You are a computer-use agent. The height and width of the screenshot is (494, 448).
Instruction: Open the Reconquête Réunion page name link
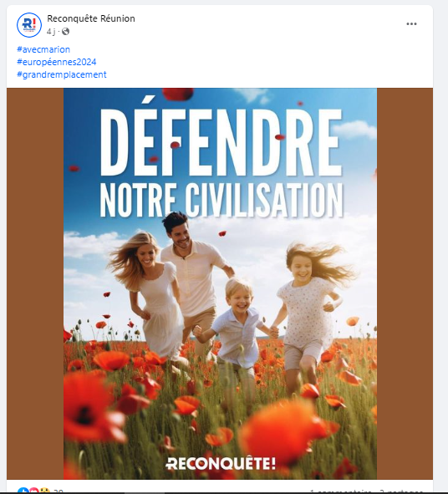(x=91, y=18)
